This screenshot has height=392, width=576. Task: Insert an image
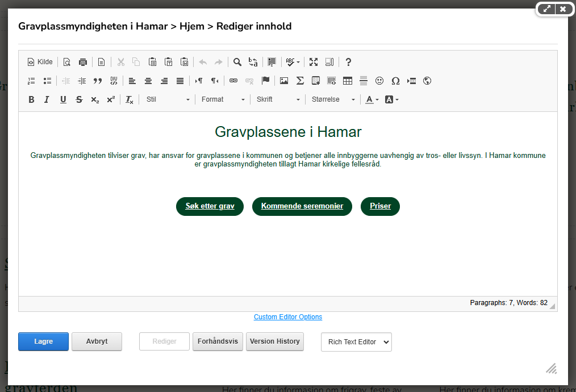(x=284, y=81)
